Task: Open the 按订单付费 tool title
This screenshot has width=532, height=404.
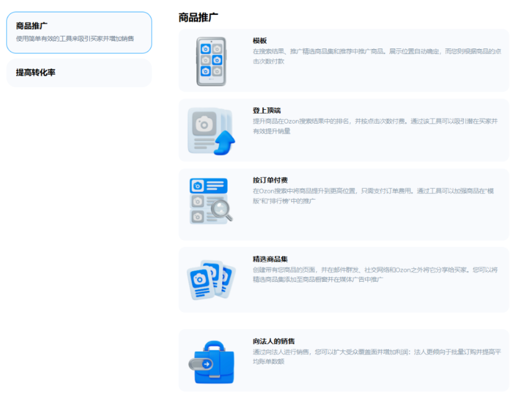Action: (270, 181)
